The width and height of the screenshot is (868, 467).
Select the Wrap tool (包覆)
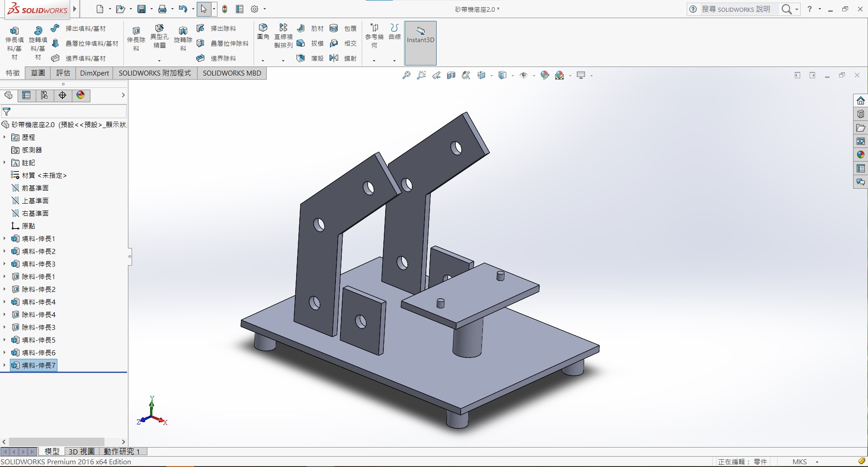343,29
